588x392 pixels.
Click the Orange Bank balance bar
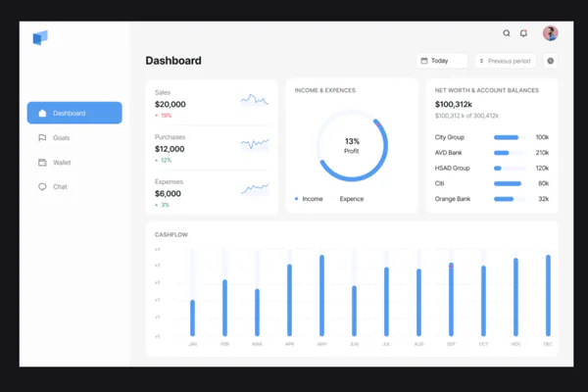510,199
